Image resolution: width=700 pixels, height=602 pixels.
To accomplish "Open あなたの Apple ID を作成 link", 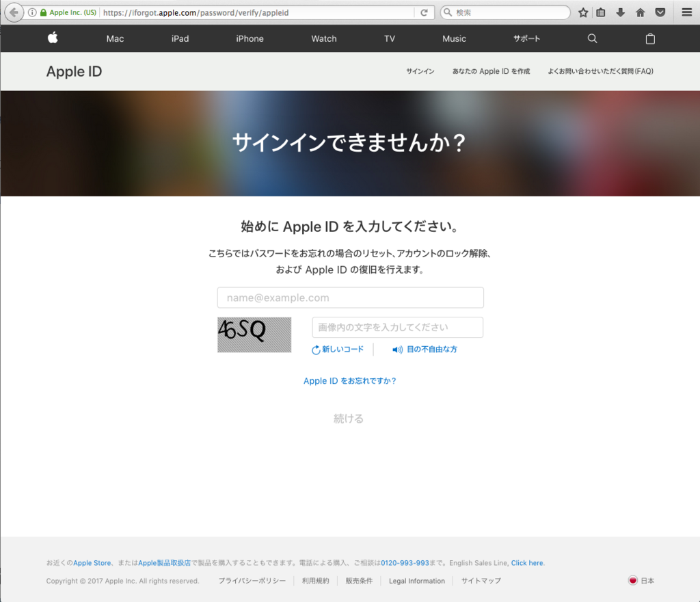I will coord(491,71).
